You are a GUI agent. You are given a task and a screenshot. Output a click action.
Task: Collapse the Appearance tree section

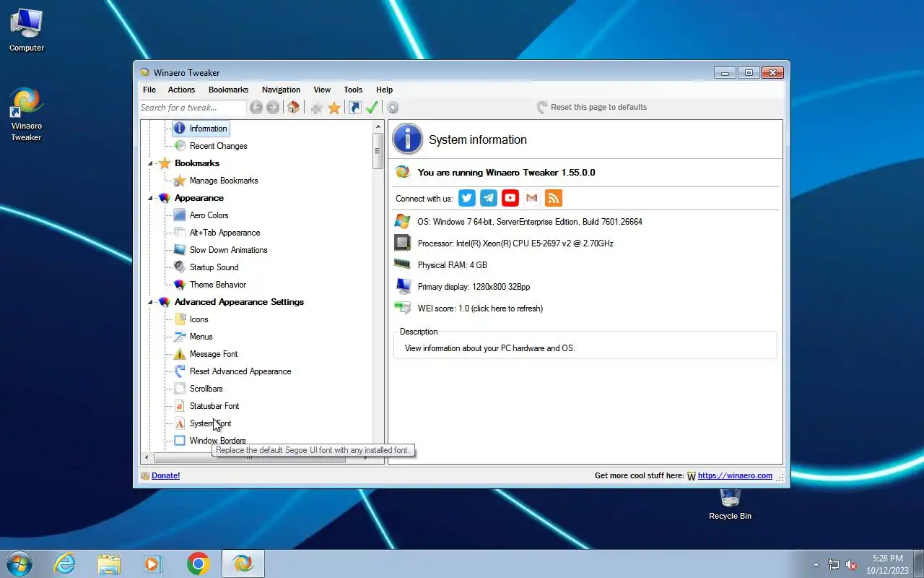(x=151, y=198)
